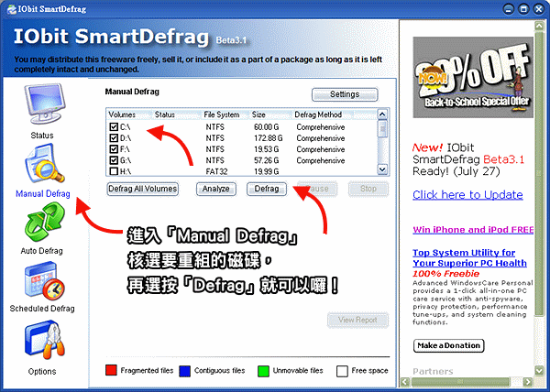This screenshot has height=392, width=550.
Task: Follow the Click here to Update link
Action: pos(467,195)
